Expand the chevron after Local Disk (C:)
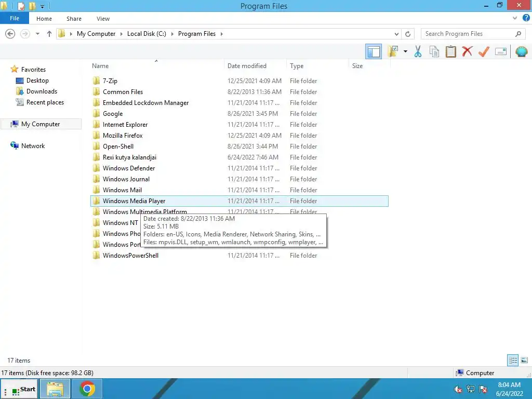Screen dimensions: 532x399 [x=172, y=34]
